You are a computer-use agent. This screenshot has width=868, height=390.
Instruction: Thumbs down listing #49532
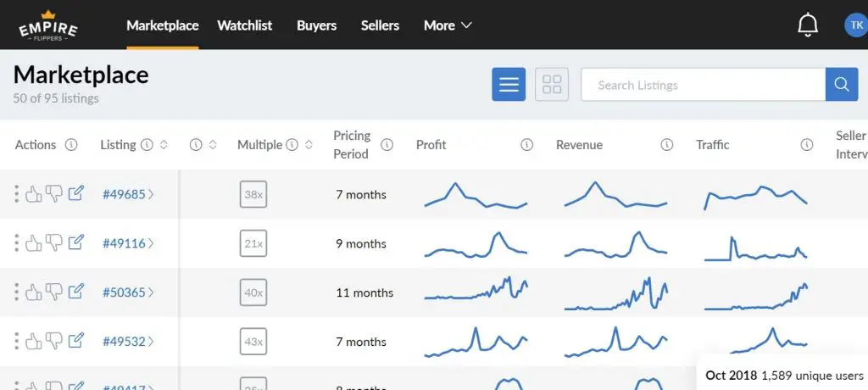coord(54,341)
